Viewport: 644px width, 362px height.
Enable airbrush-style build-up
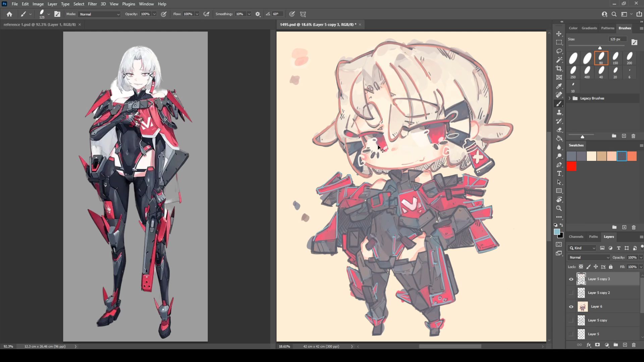tap(207, 14)
